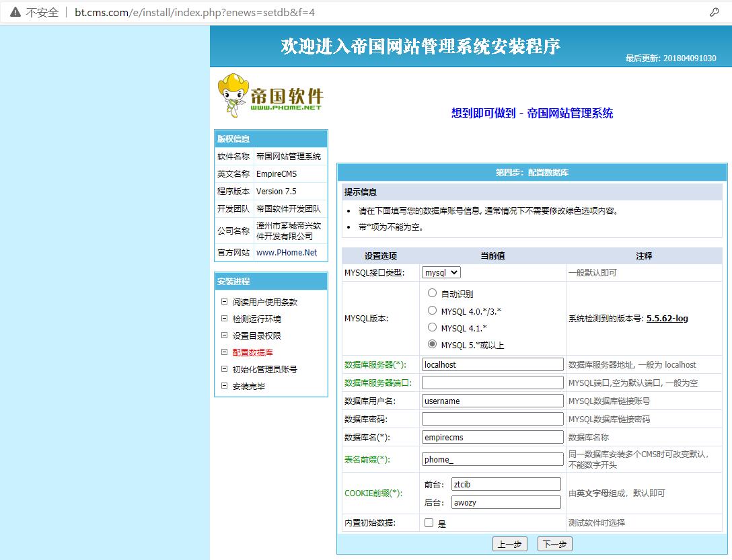This screenshot has height=560, width=732.
Task: Click 阅读用户使用条款 in install progress
Action: click(x=264, y=302)
